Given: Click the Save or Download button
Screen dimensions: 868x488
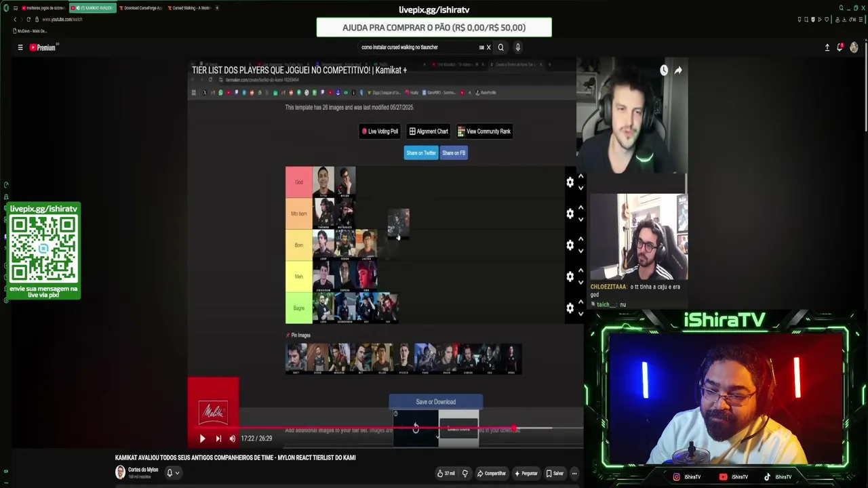Looking at the screenshot, I should coord(436,402).
